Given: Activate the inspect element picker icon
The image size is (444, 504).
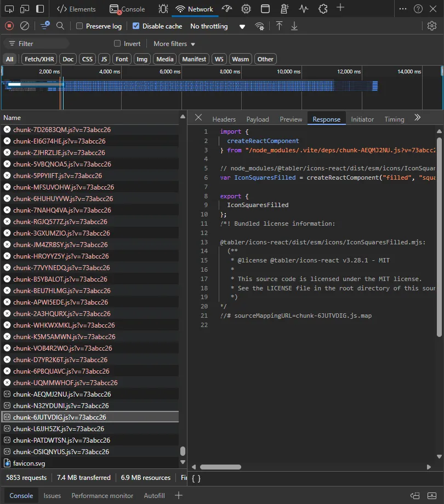Looking at the screenshot, I should (x=9, y=9).
